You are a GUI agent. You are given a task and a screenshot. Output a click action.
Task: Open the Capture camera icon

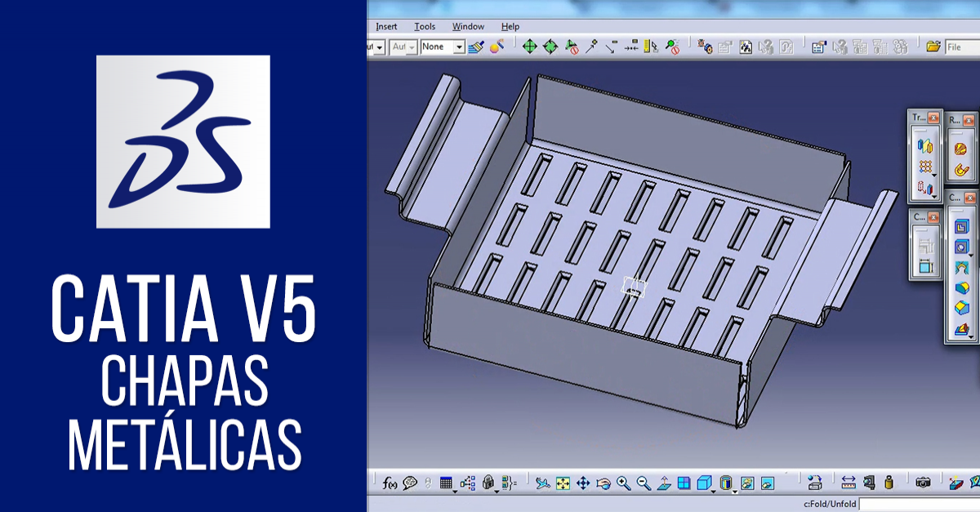click(923, 483)
